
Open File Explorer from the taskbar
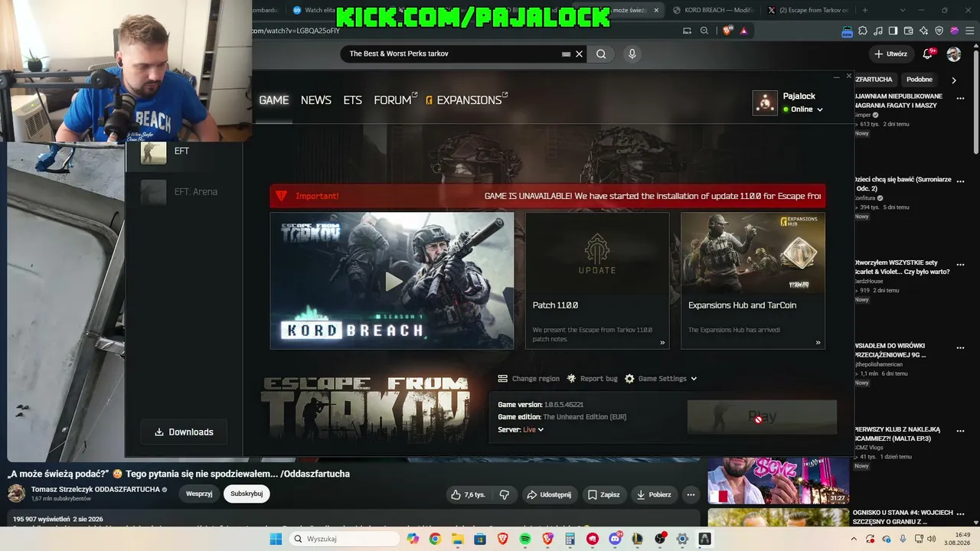458,539
